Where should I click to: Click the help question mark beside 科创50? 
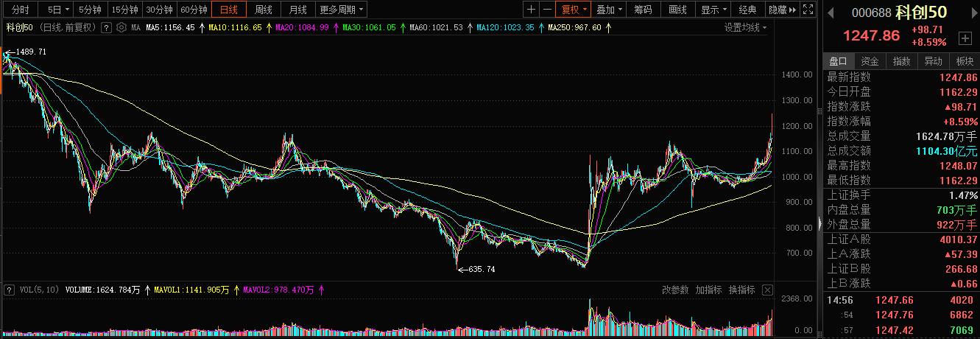point(106,27)
